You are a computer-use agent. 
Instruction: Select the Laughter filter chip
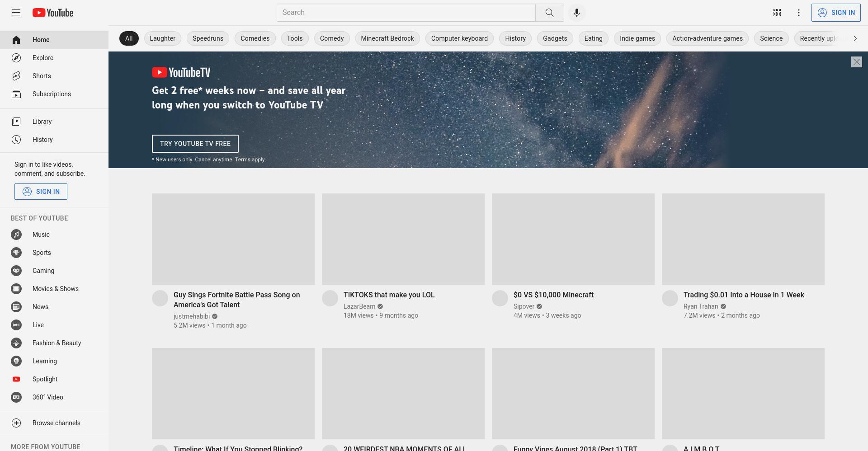162,38
